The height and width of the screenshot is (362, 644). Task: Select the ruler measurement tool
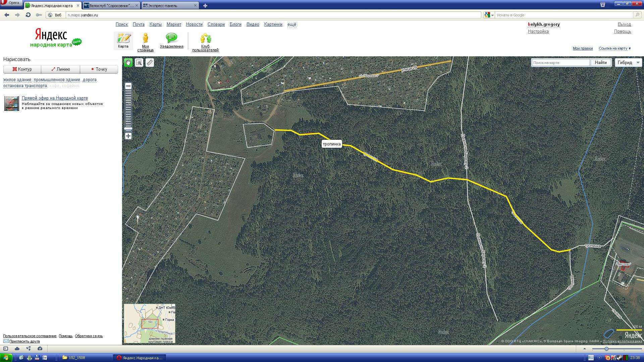click(150, 63)
